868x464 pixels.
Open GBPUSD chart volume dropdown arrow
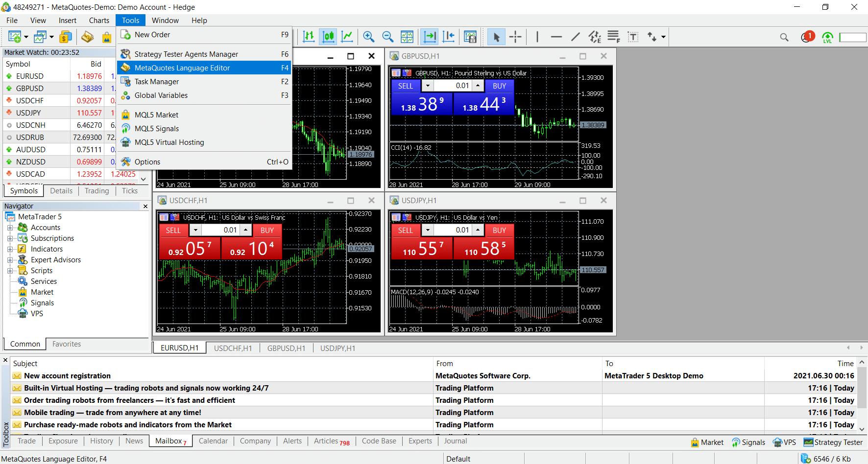(x=428, y=86)
